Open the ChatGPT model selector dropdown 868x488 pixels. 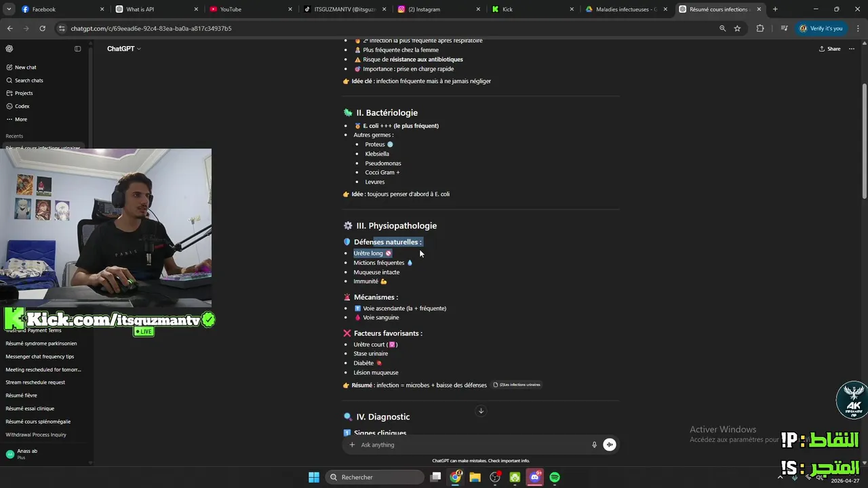point(124,49)
